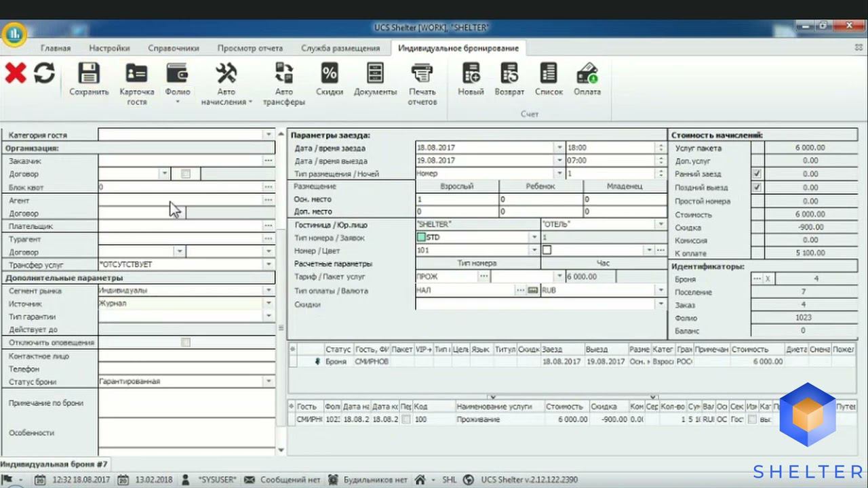
Task: Open the Главная tab
Action: pos(56,48)
